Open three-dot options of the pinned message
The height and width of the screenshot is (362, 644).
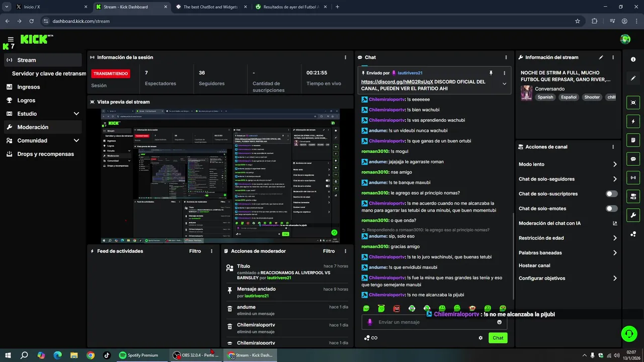504,73
